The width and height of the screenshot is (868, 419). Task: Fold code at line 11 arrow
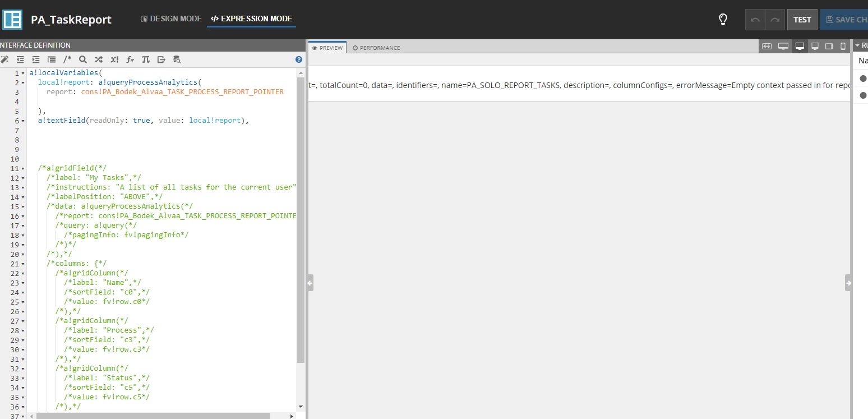point(23,169)
